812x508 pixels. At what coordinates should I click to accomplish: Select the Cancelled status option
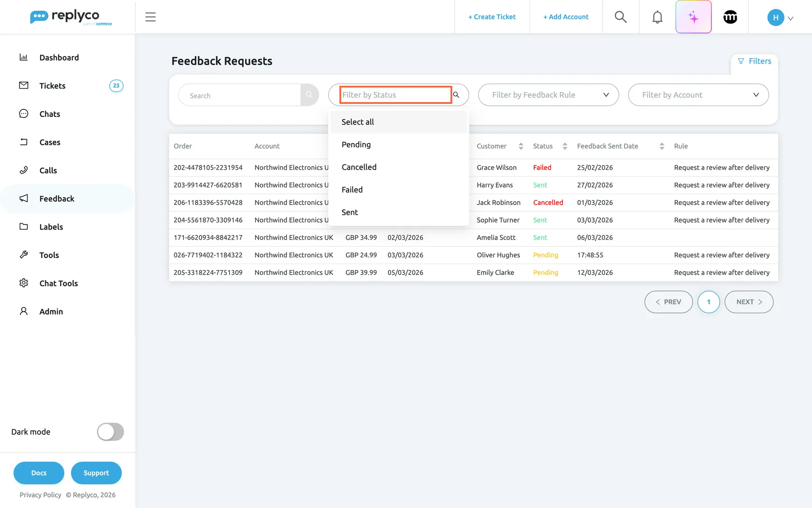(x=398, y=167)
